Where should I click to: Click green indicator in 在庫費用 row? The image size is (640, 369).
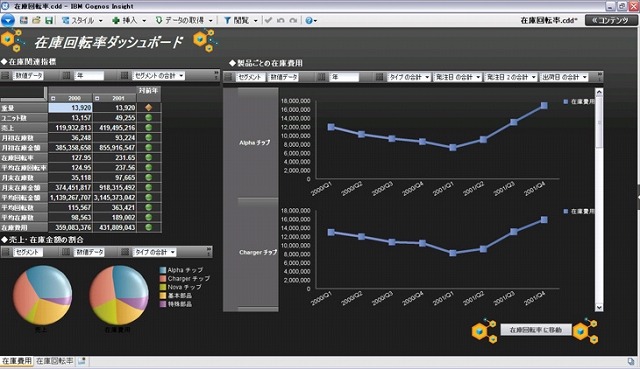(x=149, y=227)
